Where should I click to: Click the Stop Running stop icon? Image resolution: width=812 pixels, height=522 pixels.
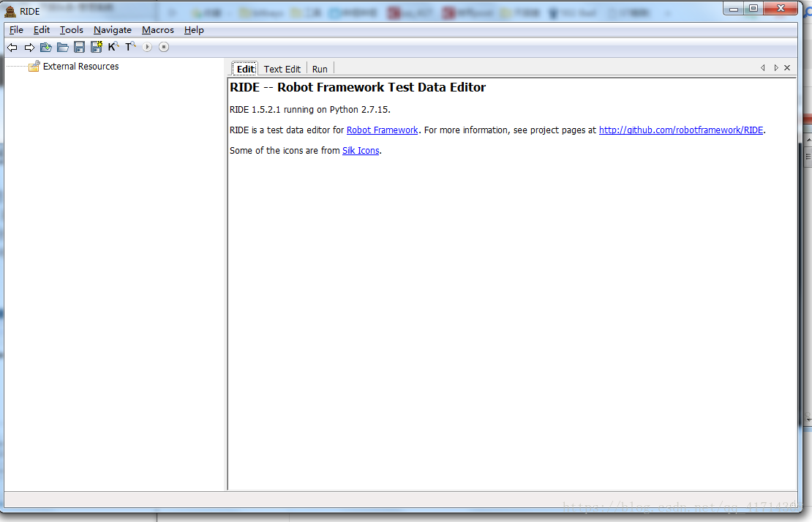pyautogui.click(x=164, y=47)
